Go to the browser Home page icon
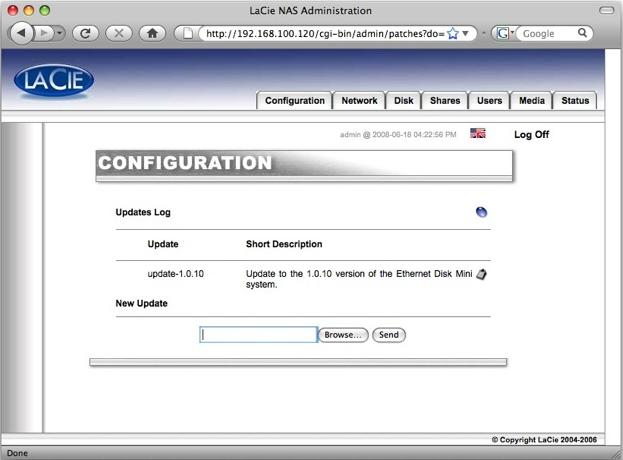 pos(152,33)
